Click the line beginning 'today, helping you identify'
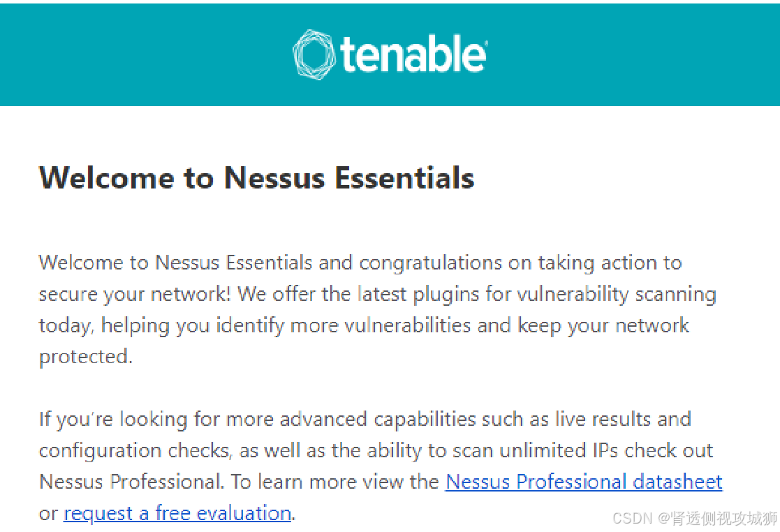 tap(364, 325)
